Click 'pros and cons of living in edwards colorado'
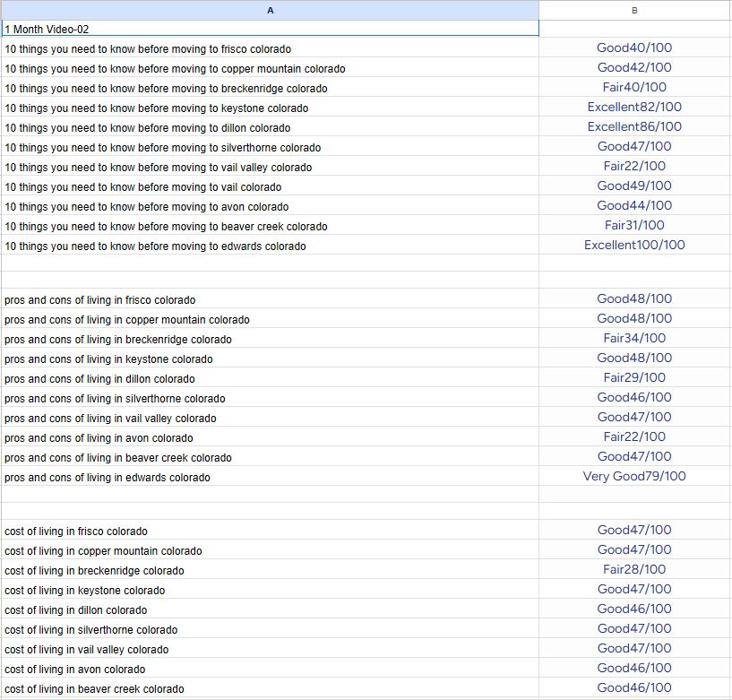The image size is (732, 700). tap(108, 478)
